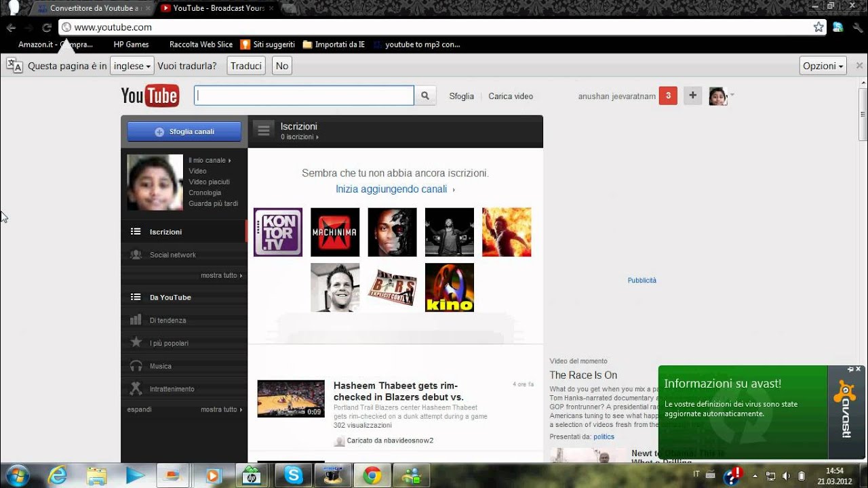
Task: Click the Intrattenimento sidebar icon
Action: pyautogui.click(x=136, y=389)
